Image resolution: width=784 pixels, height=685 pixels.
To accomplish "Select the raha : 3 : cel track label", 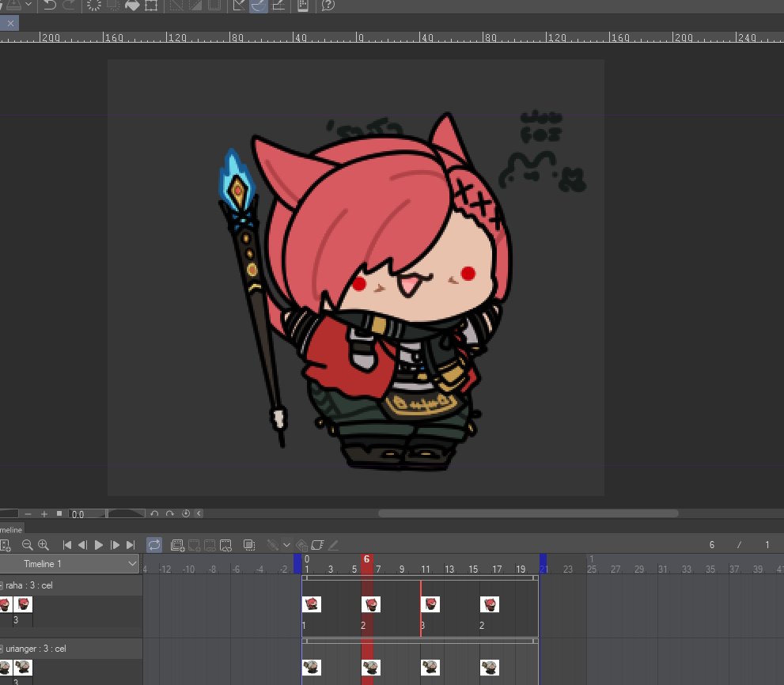I will (29, 585).
